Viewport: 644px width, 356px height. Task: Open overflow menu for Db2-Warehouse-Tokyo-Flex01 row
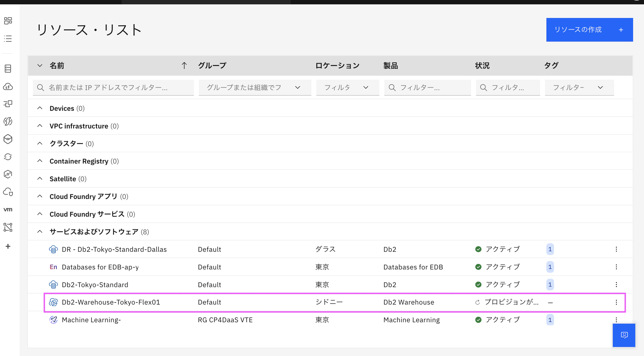(616, 302)
